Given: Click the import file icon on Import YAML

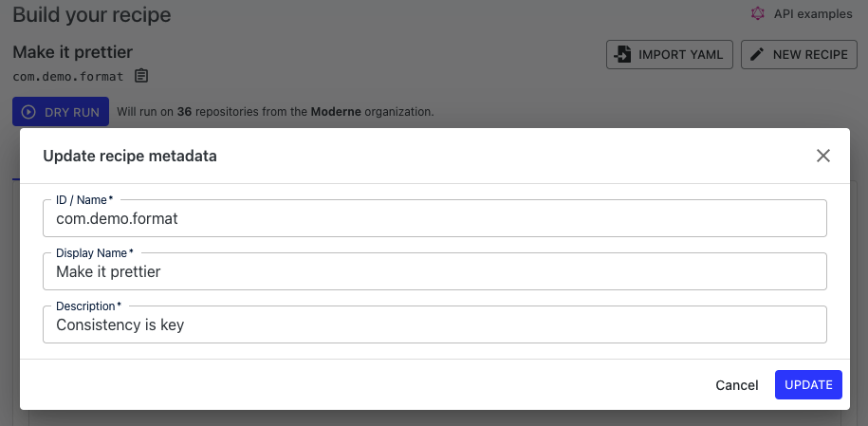Looking at the screenshot, I should pyautogui.click(x=622, y=54).
